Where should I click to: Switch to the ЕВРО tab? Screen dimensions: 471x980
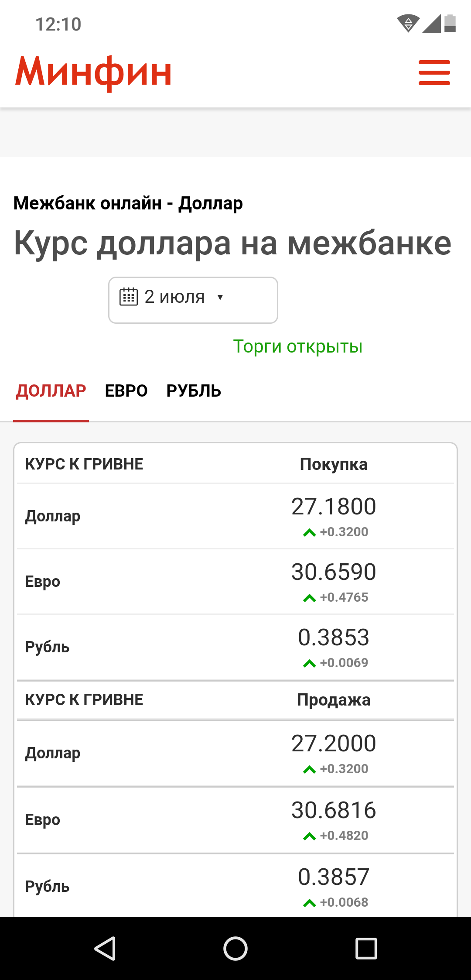(126, 391)
